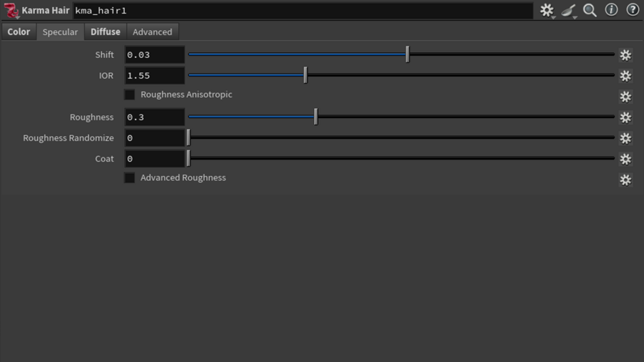
Task: Click the Karma Hair node type icon
Action: pyautogui.click(x=11, y=11)
